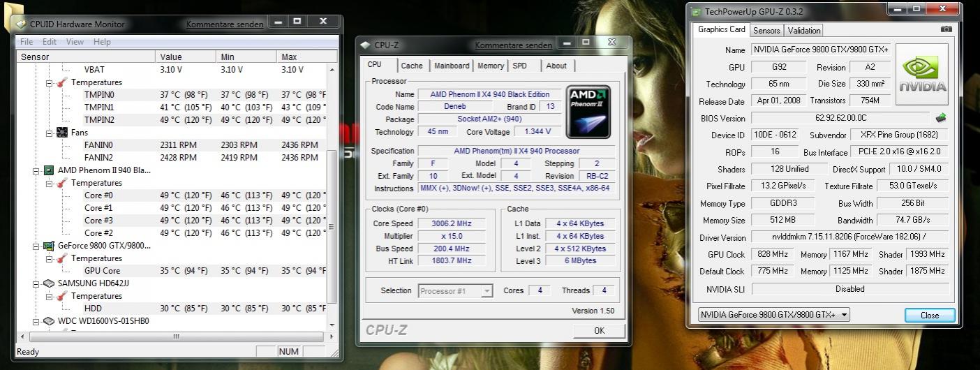Click the OK button in CPU-Z
Viewport: 980px width, 370px height.
599,331
